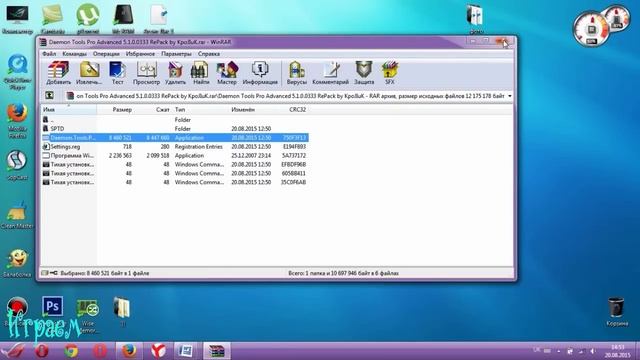Image resolution: width=640 pixels, height=360 pixels.
Task: Open the Просмотр (View) tool
Action: click(x=146, y=73)
